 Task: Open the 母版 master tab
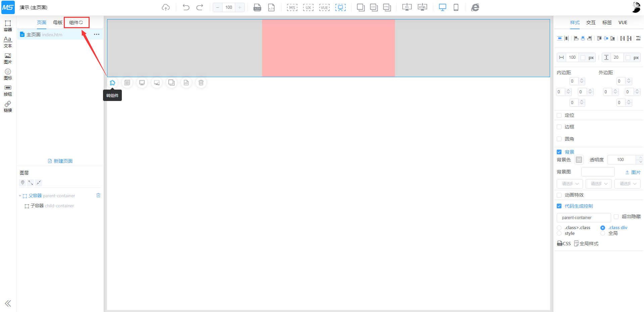point(57,22)
